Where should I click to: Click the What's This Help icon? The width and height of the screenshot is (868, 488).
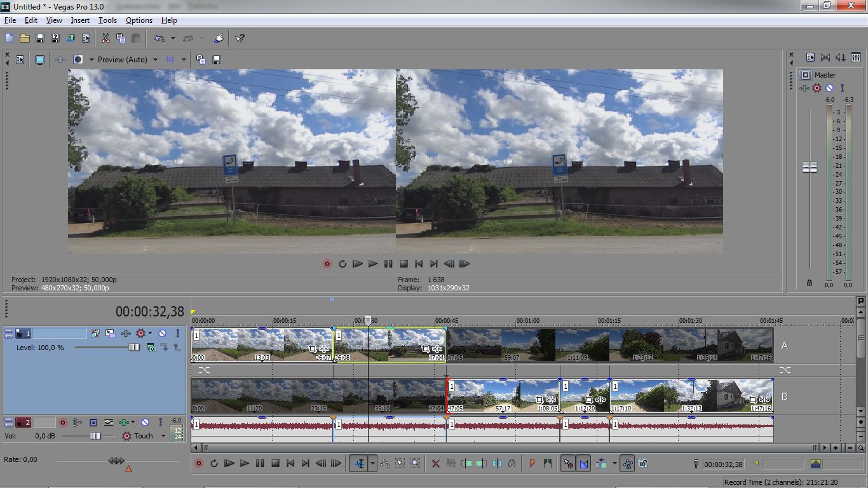pyautogui.click(x=240, y=39)
